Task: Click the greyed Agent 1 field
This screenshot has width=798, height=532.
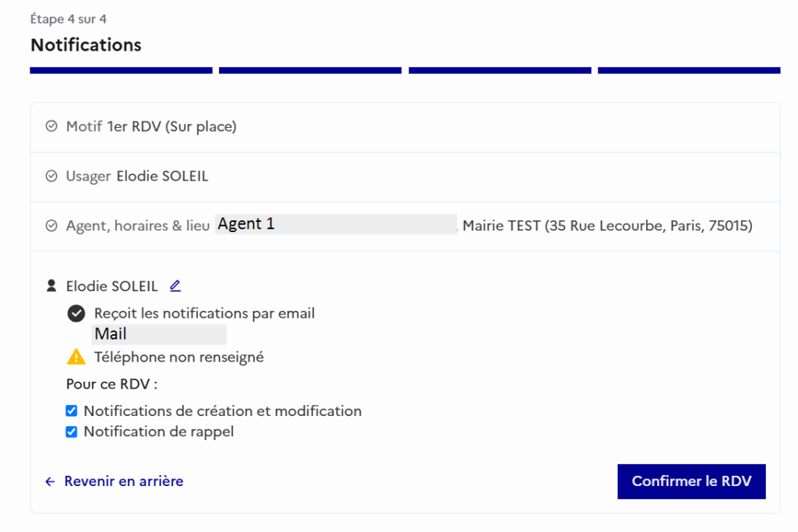Action: click(336, 224)
